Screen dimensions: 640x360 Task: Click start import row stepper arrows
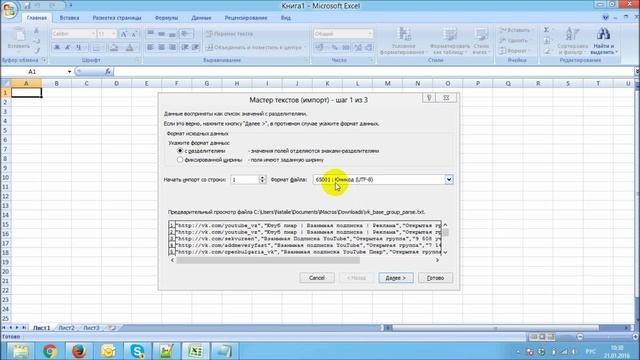click(x=262, y=180)
